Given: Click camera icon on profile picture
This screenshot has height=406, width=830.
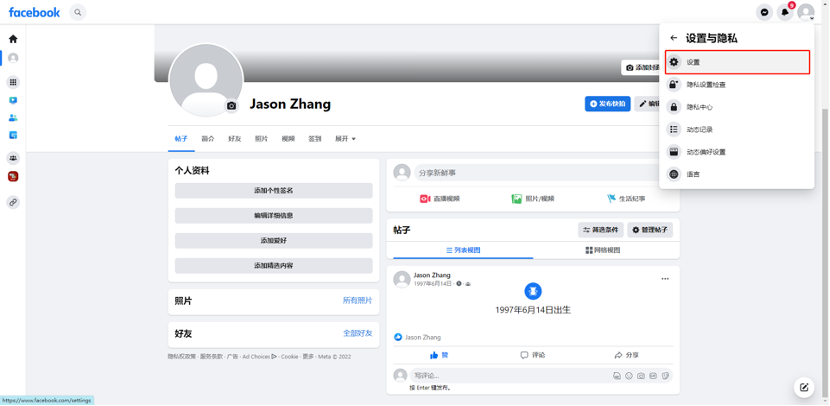Looking at the screenshot, I should (x=232, y=106).
